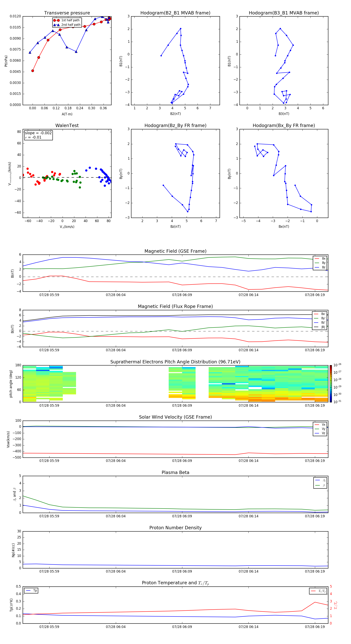
Task: Click the 'Tp' legend entry
Action: click(x=31, y=591)
